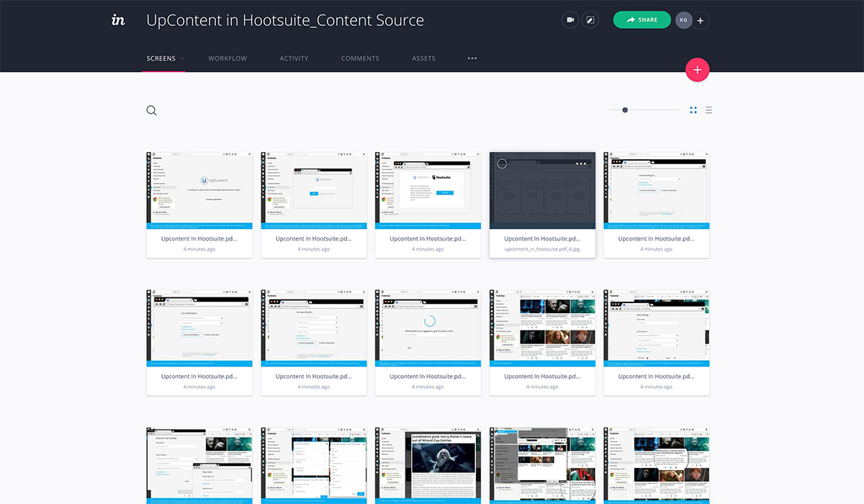Open the Dumbledore article screen thumbnail
Screen dimensions: 864x504
pyautogui.click(x=428, y=465)
